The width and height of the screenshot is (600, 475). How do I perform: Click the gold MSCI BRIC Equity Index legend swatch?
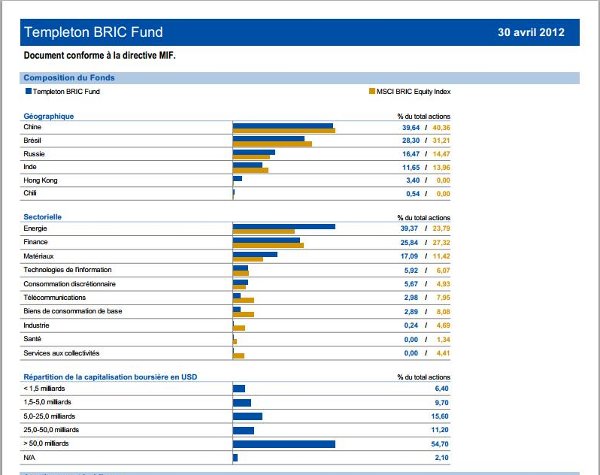(x=372, y=91)
